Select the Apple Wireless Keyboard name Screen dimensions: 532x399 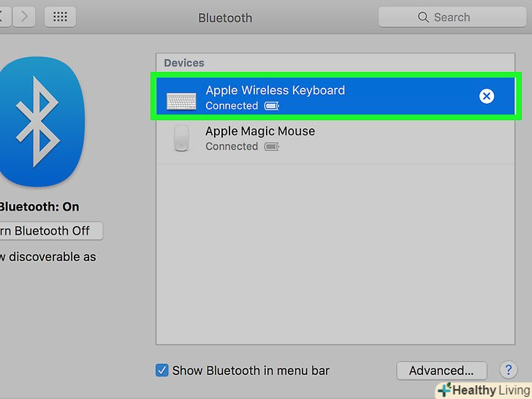[275, 91]
